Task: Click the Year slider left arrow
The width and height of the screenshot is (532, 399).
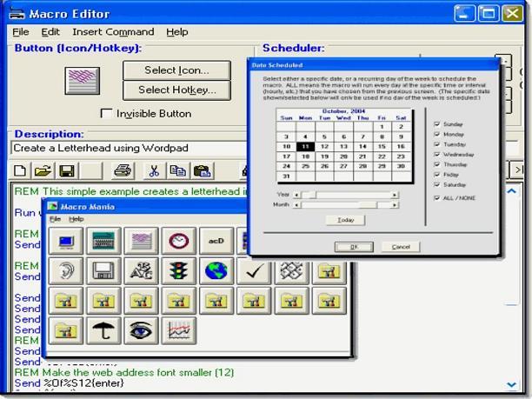Action: [x=297, y=195]
